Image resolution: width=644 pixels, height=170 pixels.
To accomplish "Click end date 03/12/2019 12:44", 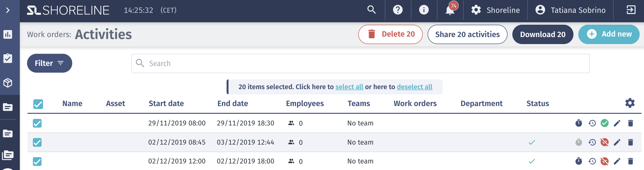I will coord(245,142).
